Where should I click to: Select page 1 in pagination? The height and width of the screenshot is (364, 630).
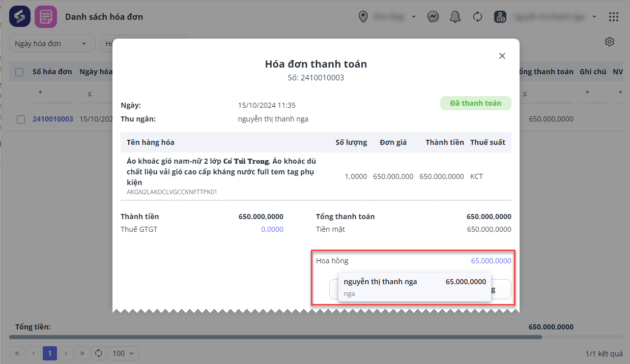(50, 353)
